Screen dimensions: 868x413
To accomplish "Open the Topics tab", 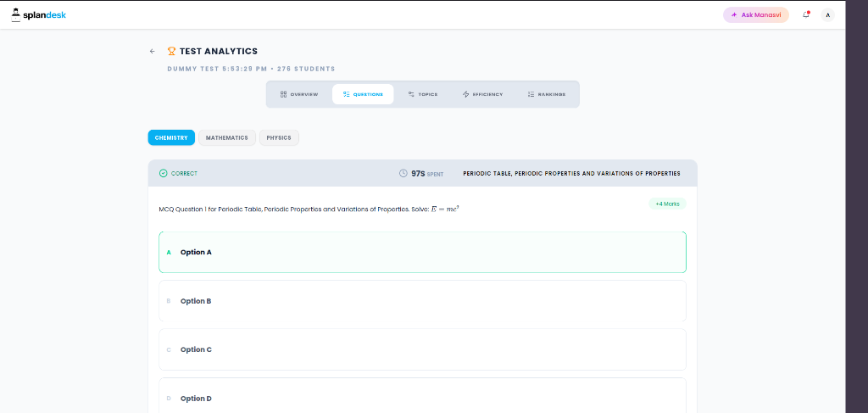I will click(422, 94).
